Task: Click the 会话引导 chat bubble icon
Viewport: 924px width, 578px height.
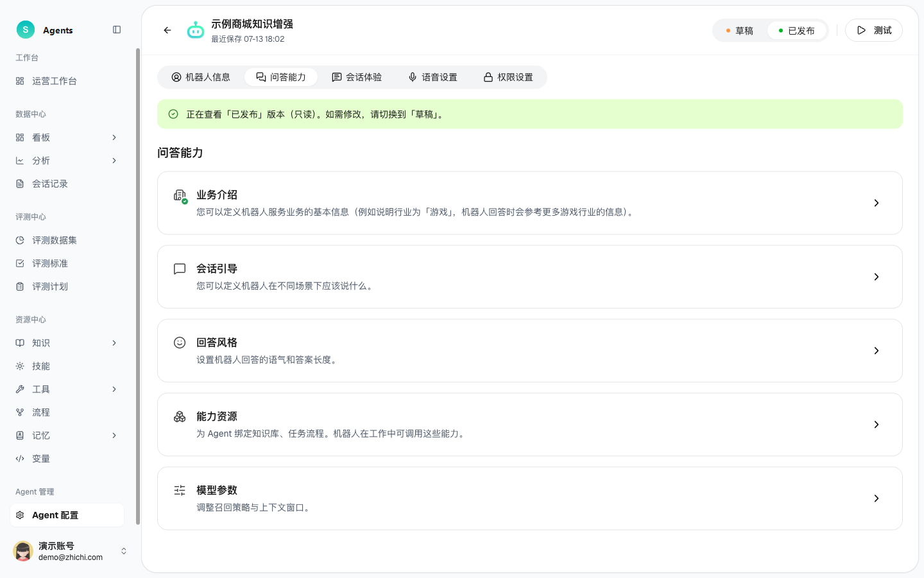Action: [180, 269]
